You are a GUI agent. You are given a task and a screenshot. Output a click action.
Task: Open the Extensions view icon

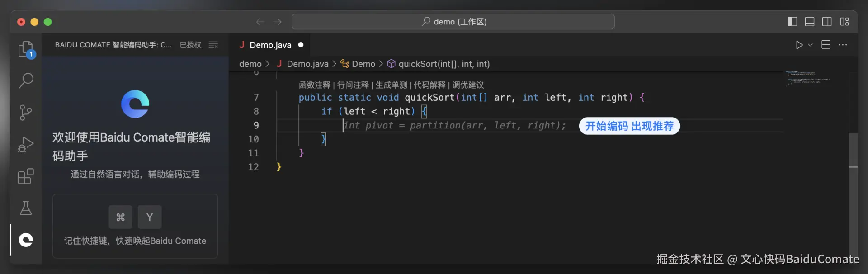point(26,176)
